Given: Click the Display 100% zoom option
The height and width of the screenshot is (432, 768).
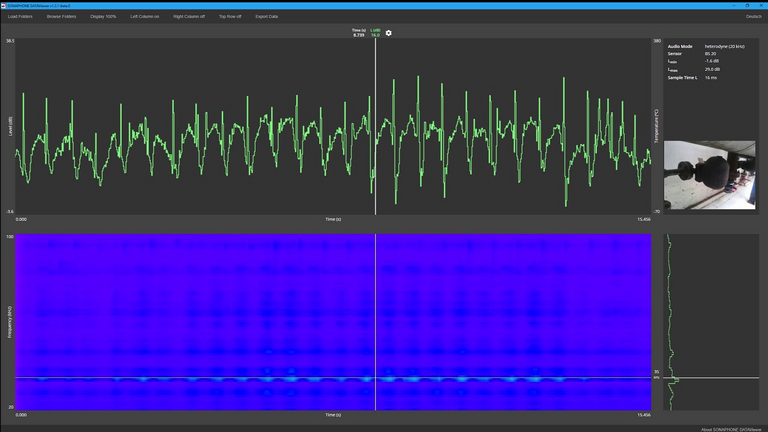Looking at the screenshot, I should click(103, 17).
